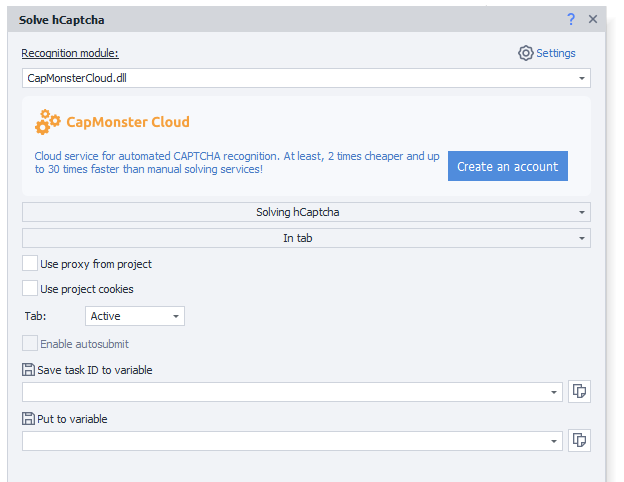Expand the Solving hCaptcha dropdown
Screen dimensions: 624x482
(x=581, y=212)
